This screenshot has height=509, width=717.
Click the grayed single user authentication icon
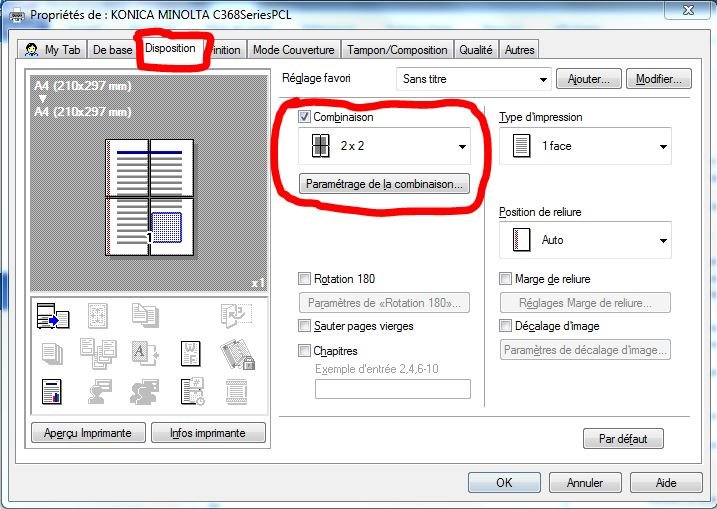tap(100, 391)
